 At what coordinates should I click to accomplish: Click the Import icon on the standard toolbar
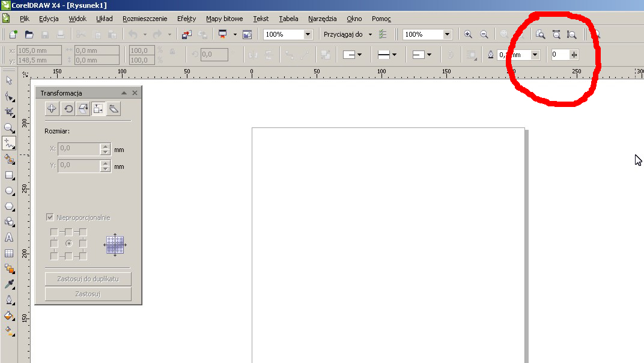tap(187, 35)
